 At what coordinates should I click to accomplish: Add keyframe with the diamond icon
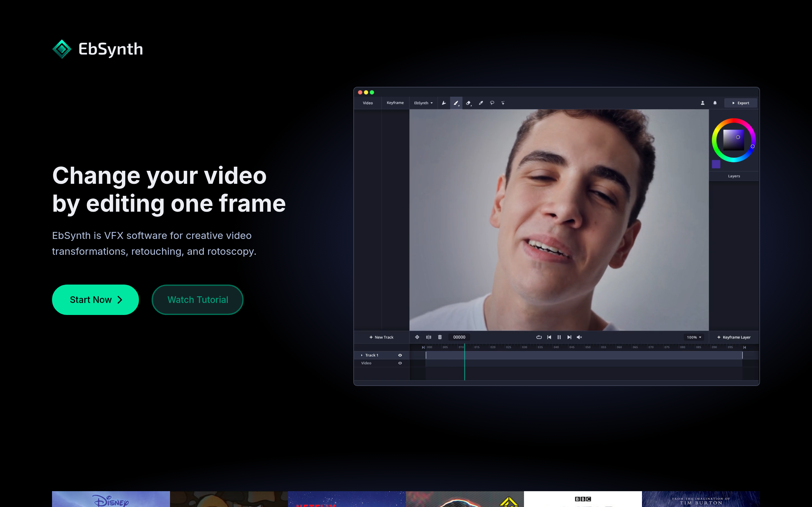(x=417, y=337)
